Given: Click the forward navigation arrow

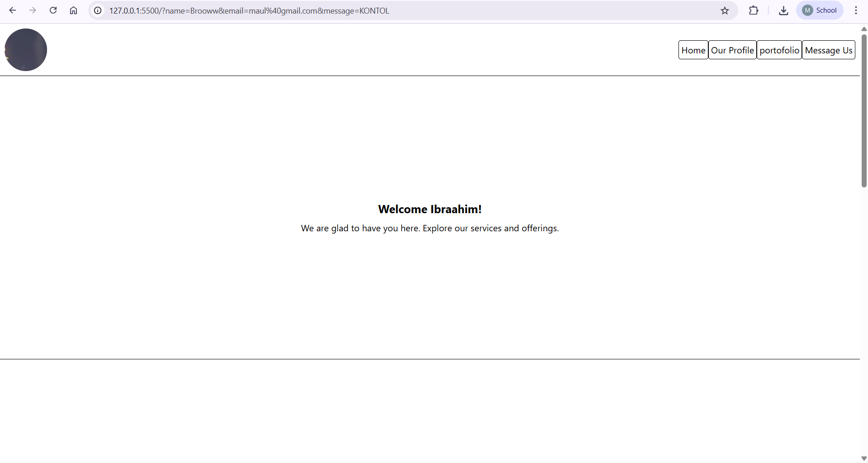Looking at the screenshot, I should click(33, 10).
